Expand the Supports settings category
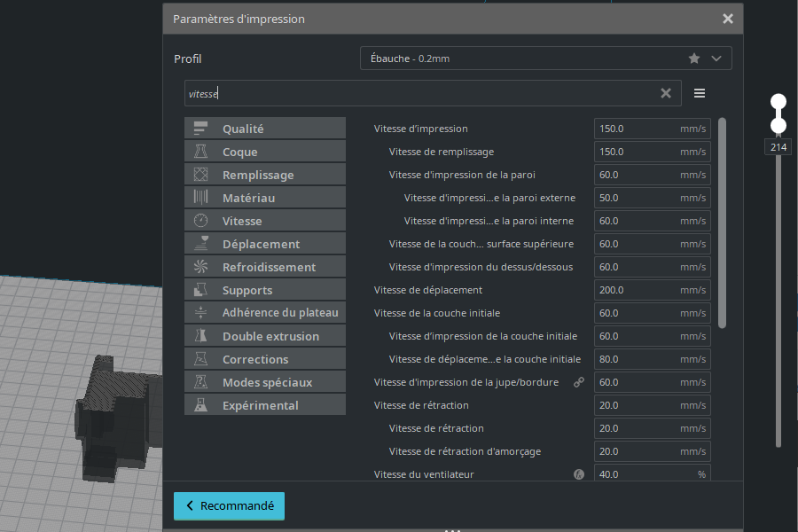798x532 pixels. 264,290
